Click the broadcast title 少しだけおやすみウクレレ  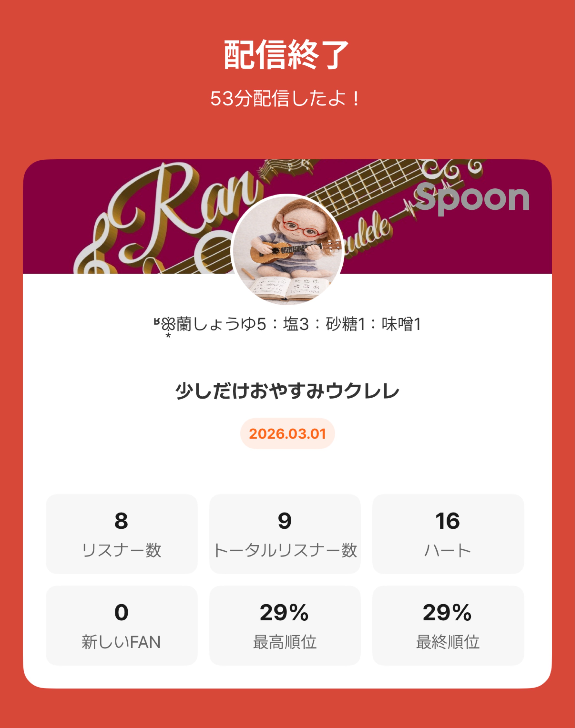click(287, 391)
